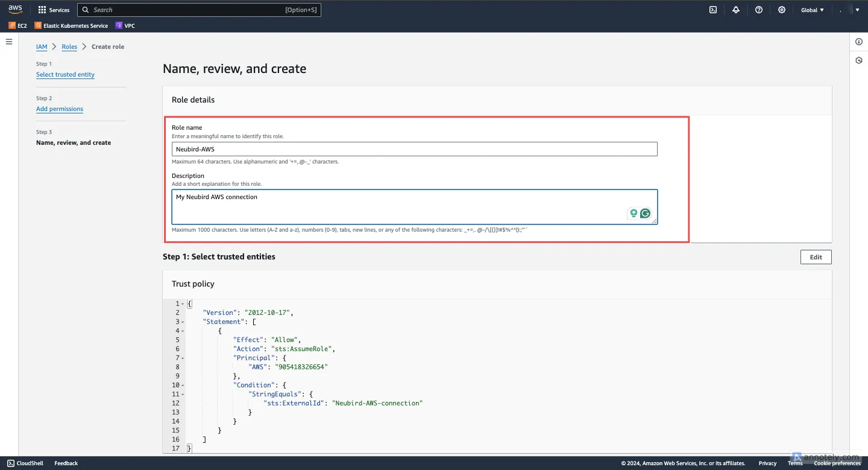Go to IAM breadcrumb link

pyautogui.click(x=42, y=46)
